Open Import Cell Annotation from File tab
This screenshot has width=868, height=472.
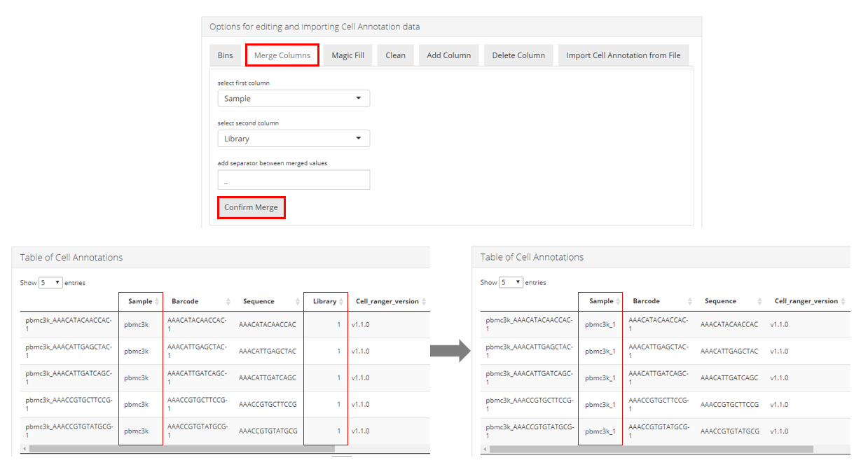(x=623, y=55)
